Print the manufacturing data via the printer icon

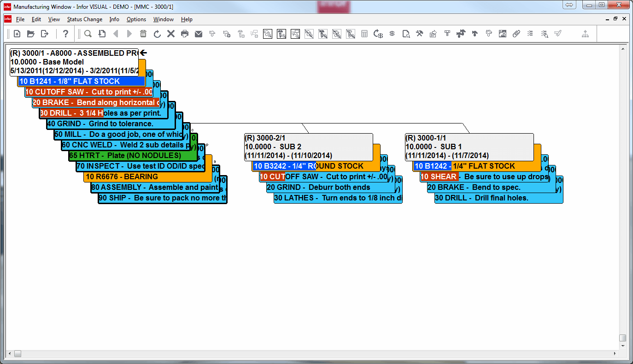[x=185, y=33]
